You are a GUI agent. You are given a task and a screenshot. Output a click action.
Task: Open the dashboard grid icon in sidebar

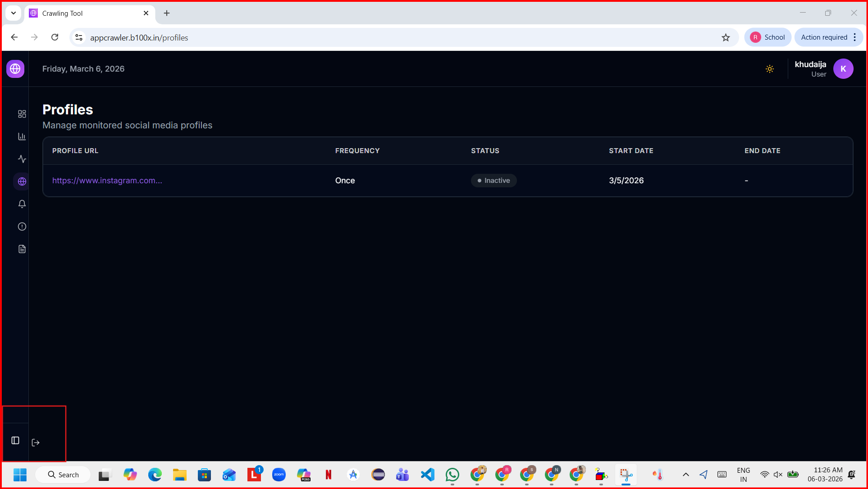pos(22,114)
